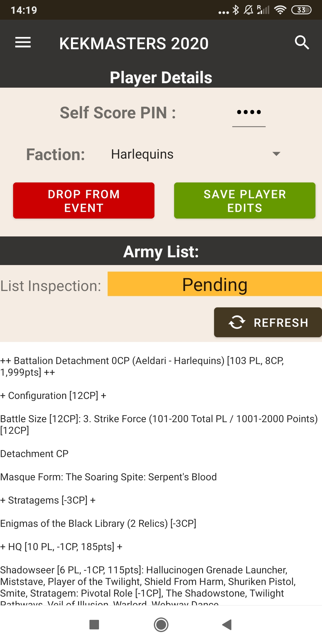The image size is (322, 644).
Task: Tap the Battalion Detachment list line
Action: 142,366
